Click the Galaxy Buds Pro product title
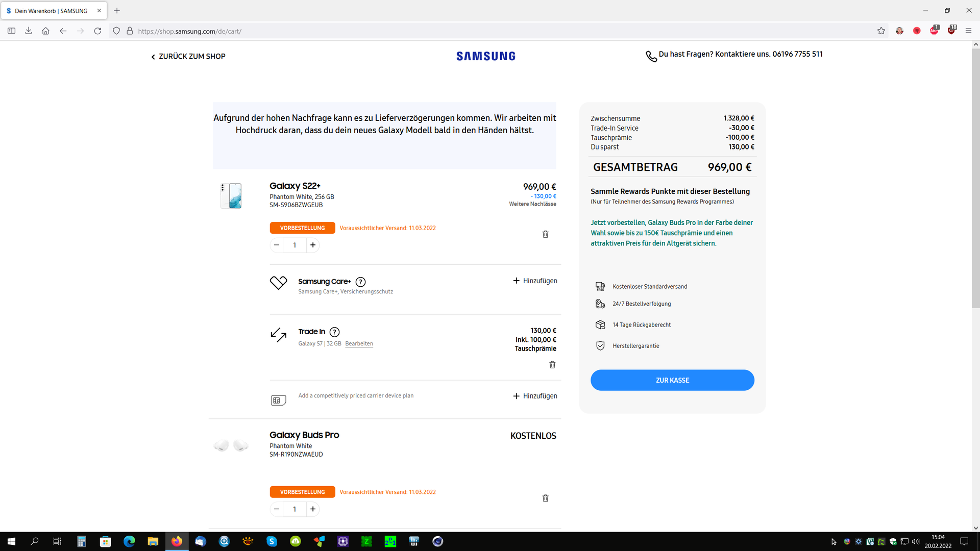980x551 pixels. click(304, 435)
